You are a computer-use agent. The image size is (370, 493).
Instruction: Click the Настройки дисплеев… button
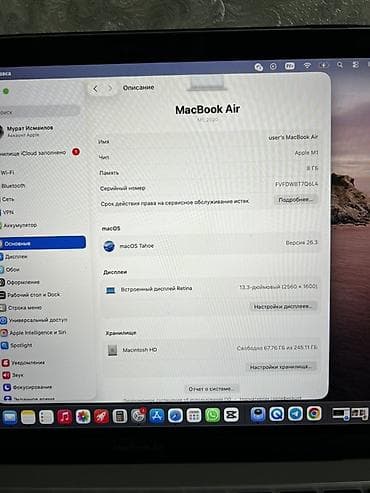tap(283, 306)
